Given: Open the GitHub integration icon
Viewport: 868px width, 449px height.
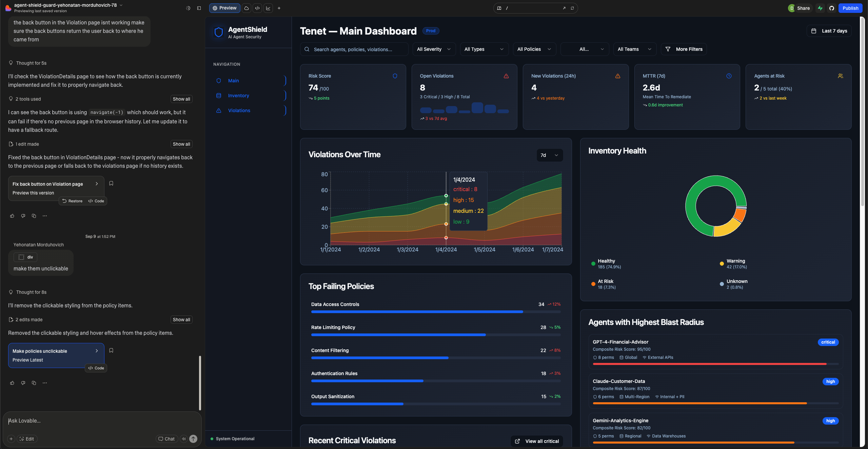Looking at the screenshot, I should (831, 8).
